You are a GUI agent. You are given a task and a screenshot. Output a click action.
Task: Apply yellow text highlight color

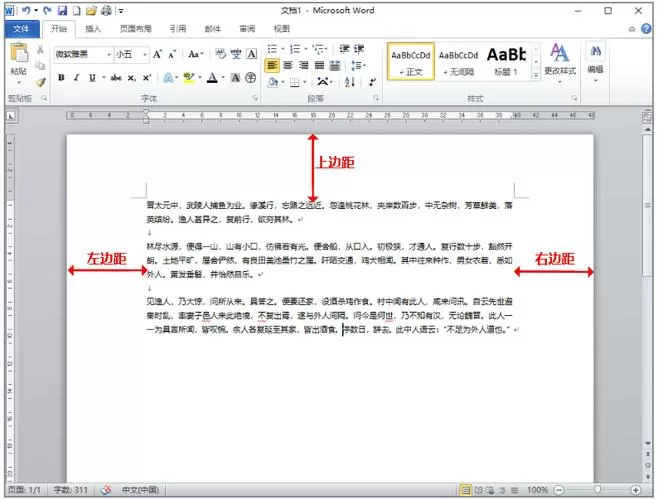[189, 78]
